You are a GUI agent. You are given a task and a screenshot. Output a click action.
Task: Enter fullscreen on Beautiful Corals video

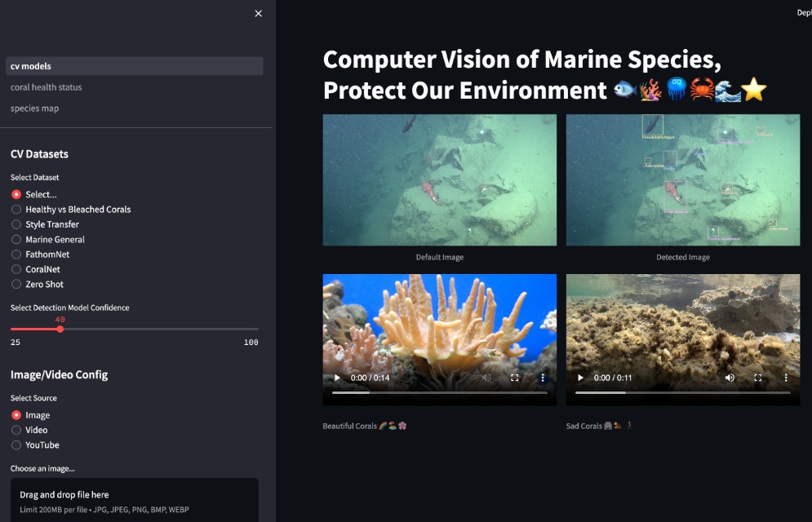pos(515,378)
